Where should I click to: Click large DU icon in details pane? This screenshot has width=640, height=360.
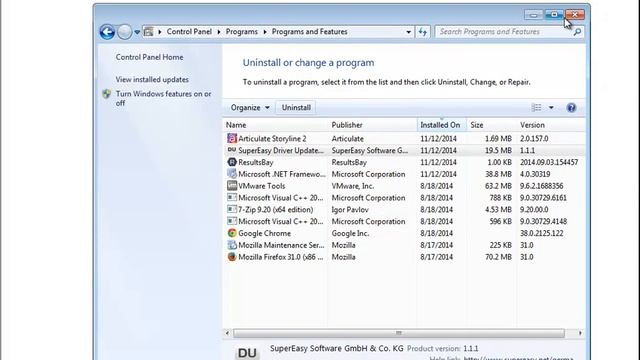pos(247,352)
